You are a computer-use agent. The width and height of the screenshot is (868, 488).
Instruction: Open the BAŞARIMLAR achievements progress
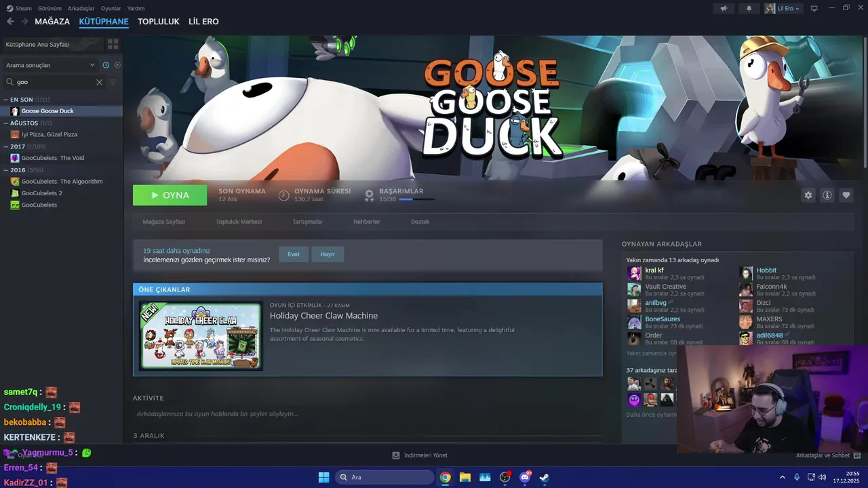pyautogui.click(x=399, y=195)
